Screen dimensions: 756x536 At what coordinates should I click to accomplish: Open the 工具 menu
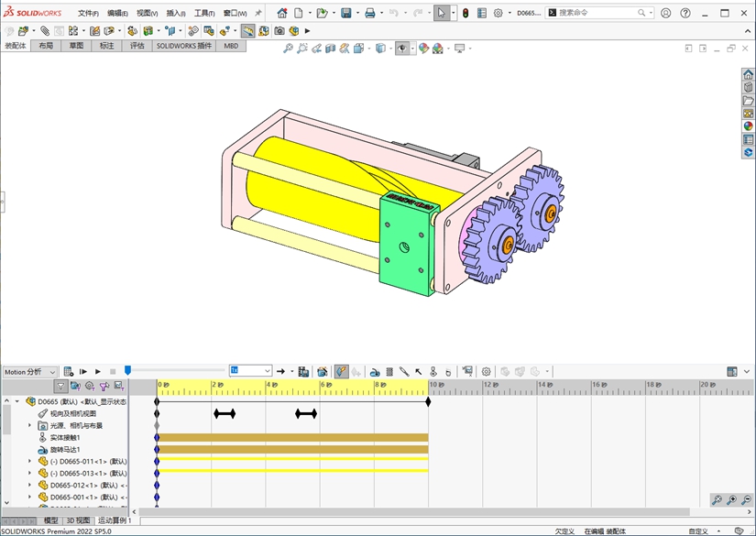pos(203,14)
